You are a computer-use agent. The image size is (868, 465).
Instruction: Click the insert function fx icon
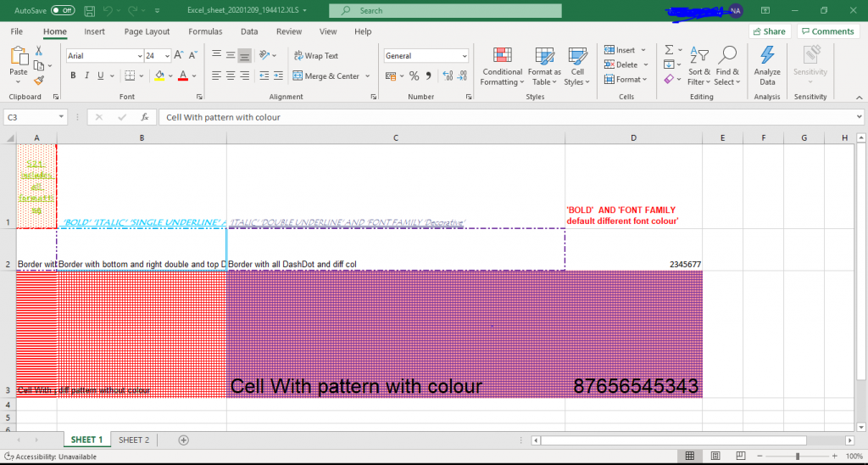point(145,117)
